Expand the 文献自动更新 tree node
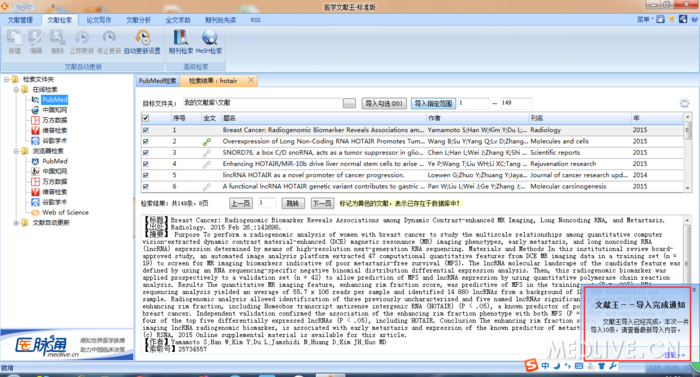The image size is (700, 377). coord(16,222)
